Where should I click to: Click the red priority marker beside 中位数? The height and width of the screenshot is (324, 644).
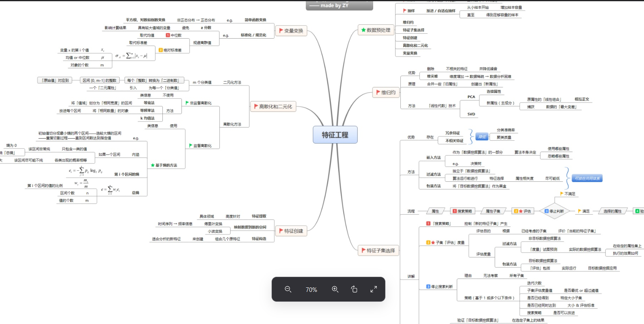(168, 35)
